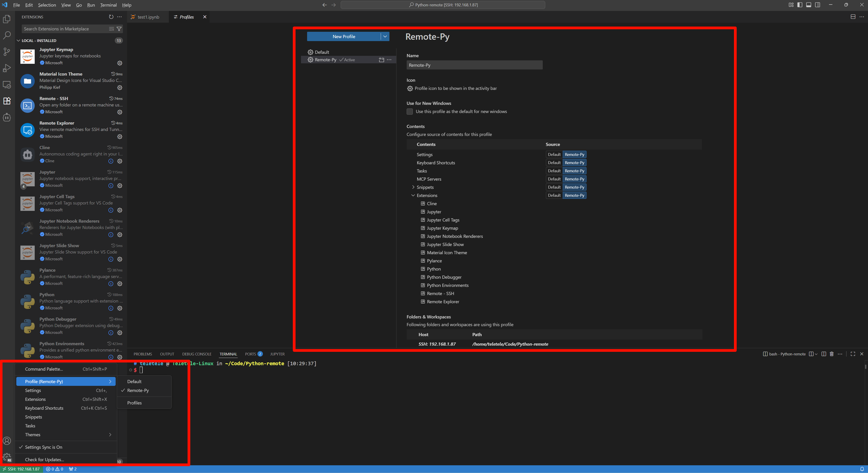The image size is (868, 473).
Task: Open Extensions view more actions menu
Action: 119,17
